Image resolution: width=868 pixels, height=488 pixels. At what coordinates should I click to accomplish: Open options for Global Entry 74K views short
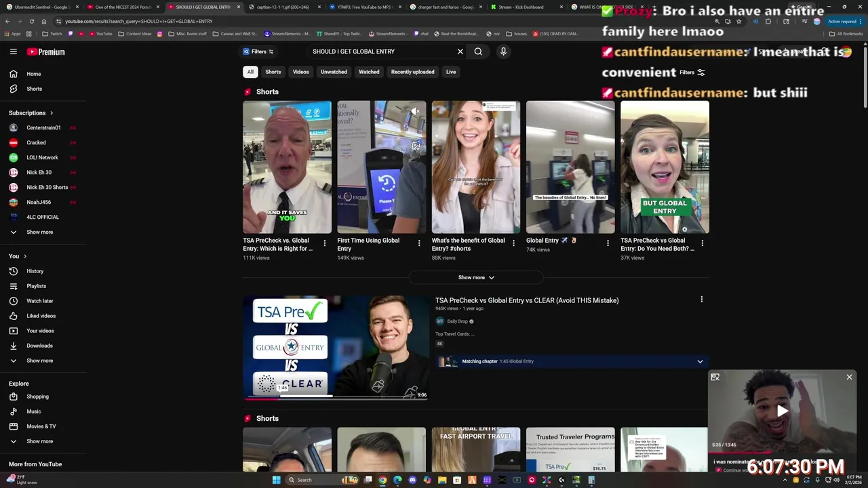coord(608,243)
